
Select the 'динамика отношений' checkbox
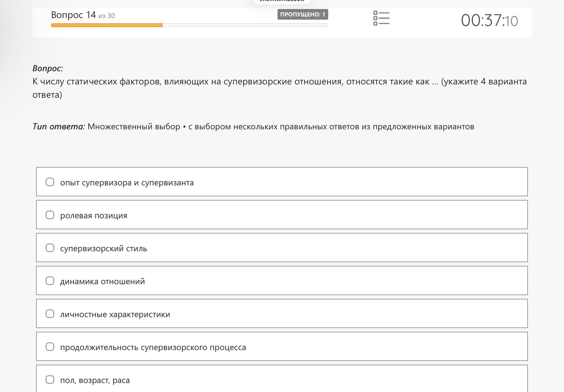[50, 281]
